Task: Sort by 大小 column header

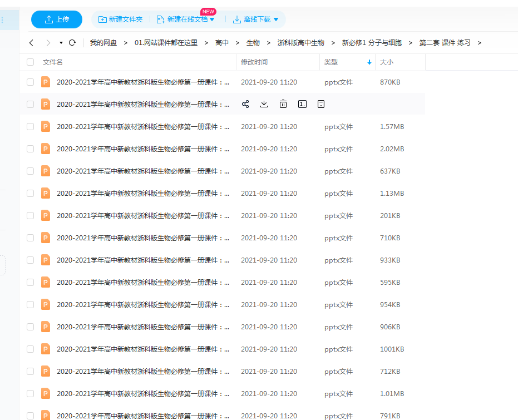Action: click(387, 62)
